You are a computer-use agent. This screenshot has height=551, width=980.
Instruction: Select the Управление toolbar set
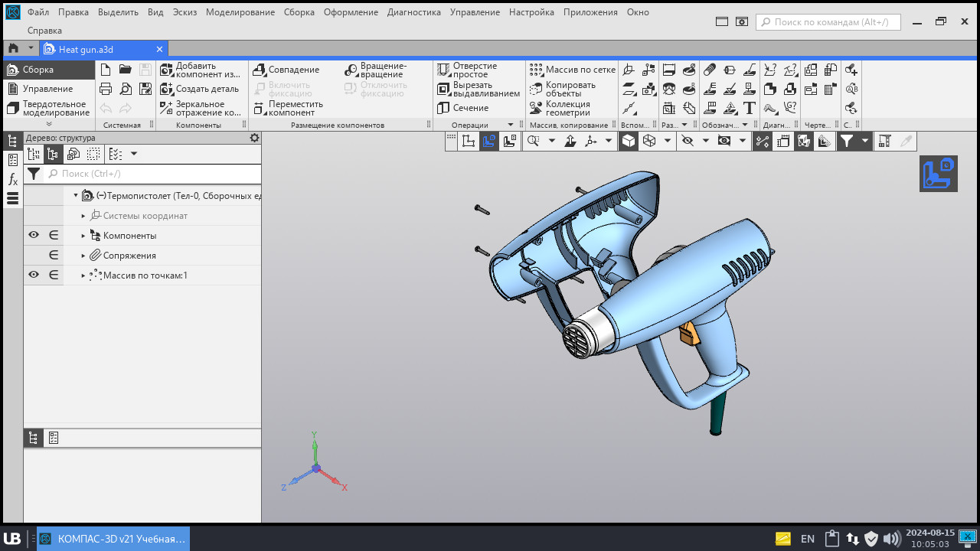47,90
